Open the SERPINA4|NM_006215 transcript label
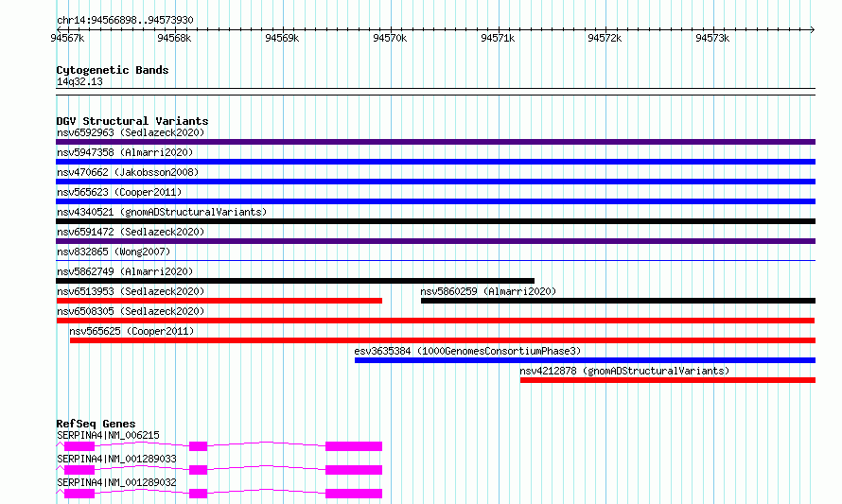The image size is (842, 504). (x=108, y=435)
